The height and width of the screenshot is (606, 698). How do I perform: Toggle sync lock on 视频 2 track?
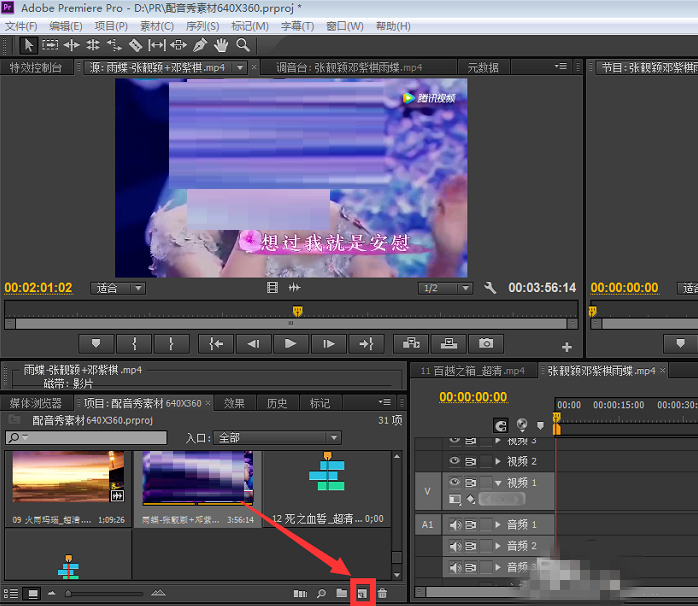pyautogui.click(x=471, y=461)
